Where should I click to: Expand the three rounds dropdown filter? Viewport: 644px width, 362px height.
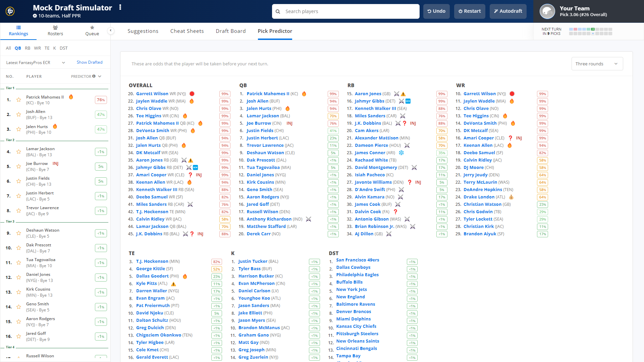coord(596,64)
